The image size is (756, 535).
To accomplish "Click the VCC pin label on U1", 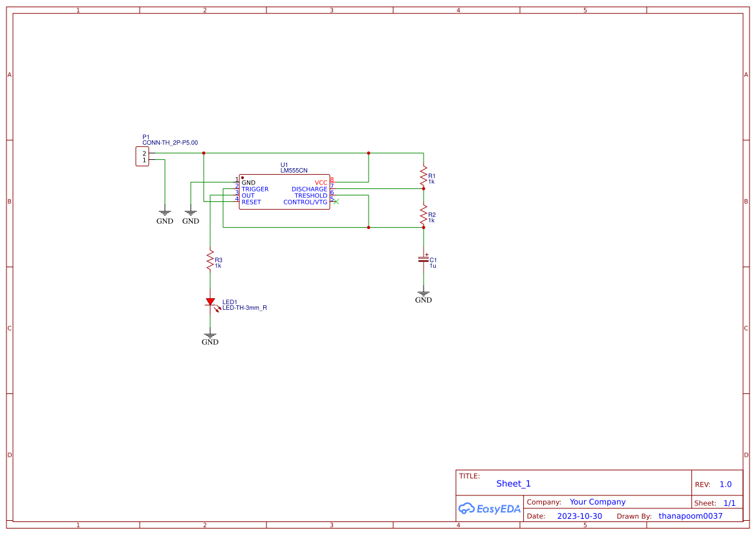I will [321, 182].
